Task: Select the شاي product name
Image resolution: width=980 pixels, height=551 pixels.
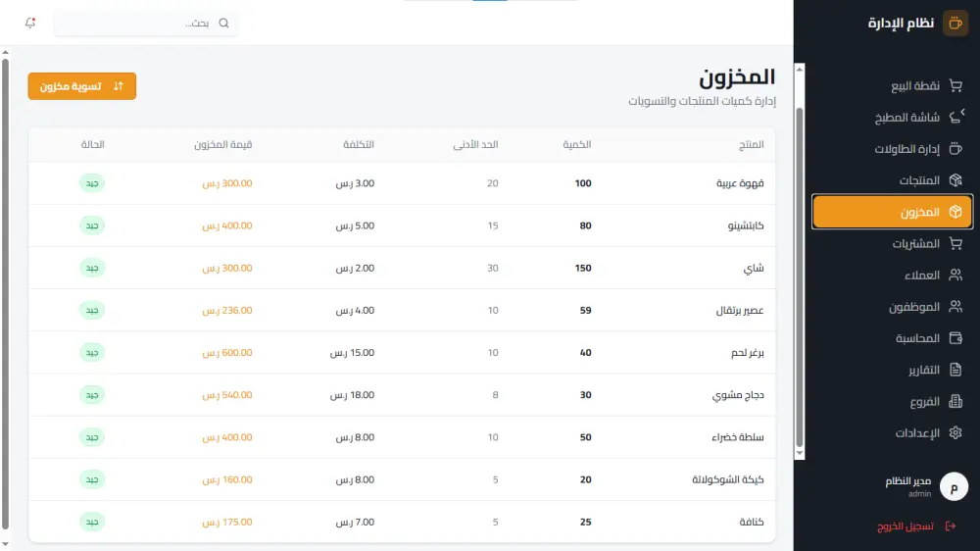Action: tap(754, 269)
